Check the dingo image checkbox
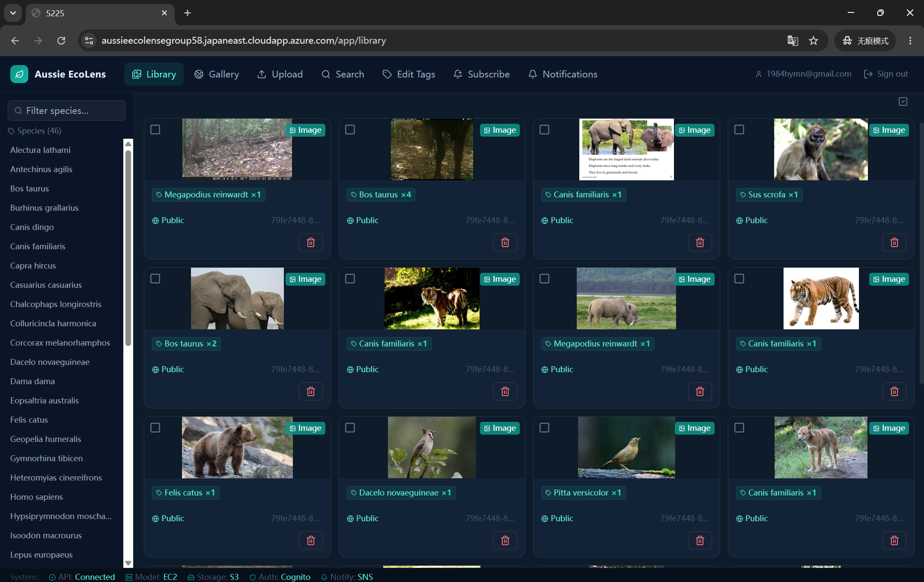Screen dimensions: 924x582 (x=739, y=427)
